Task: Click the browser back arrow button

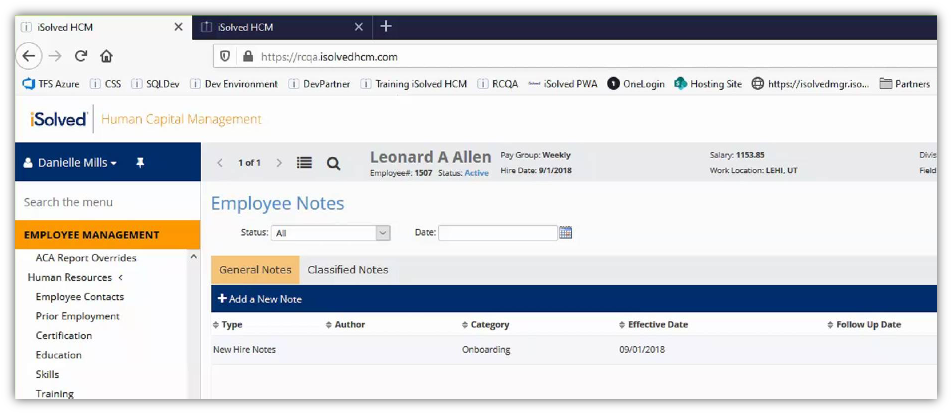Action: tap(30, 56)
